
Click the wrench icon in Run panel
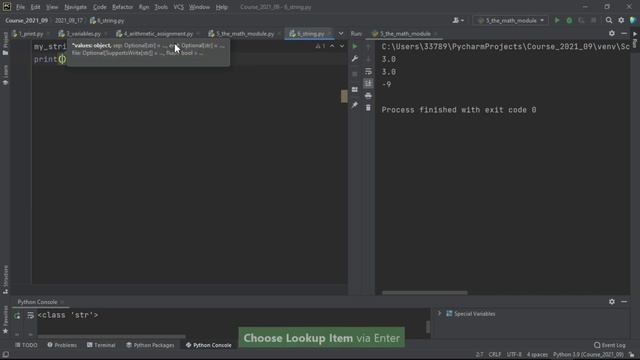[x=355, y=59]
